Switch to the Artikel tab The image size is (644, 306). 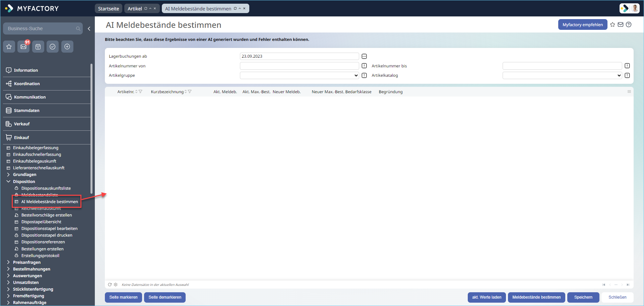click(x=135, y=9)
